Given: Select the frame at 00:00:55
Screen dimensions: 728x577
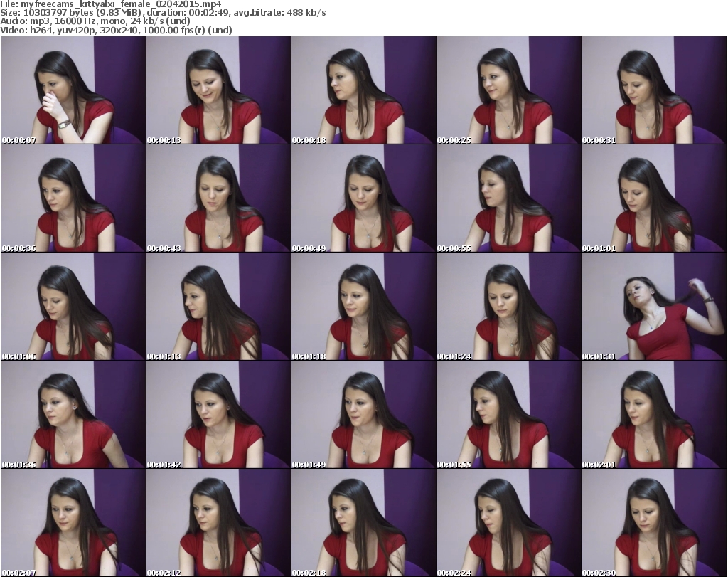Looking at the screenshot, I should (508, 199).
